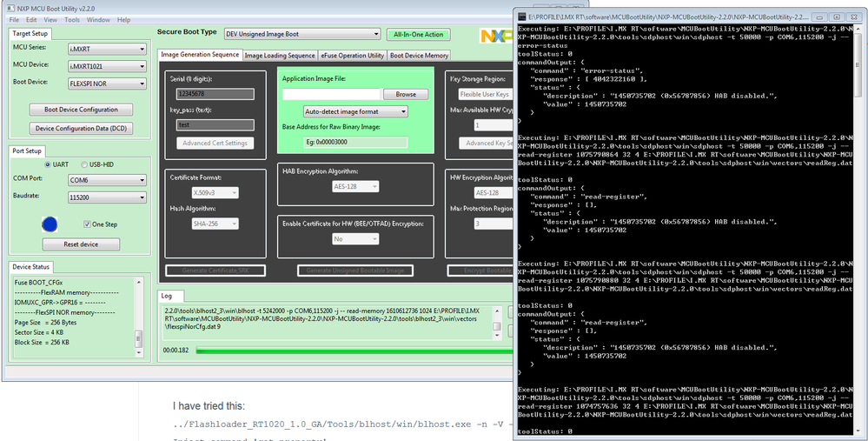The height and width of the screenshot is (441, 868).
Task: Click the Max Available HW Crypto field
Action: 494,125
